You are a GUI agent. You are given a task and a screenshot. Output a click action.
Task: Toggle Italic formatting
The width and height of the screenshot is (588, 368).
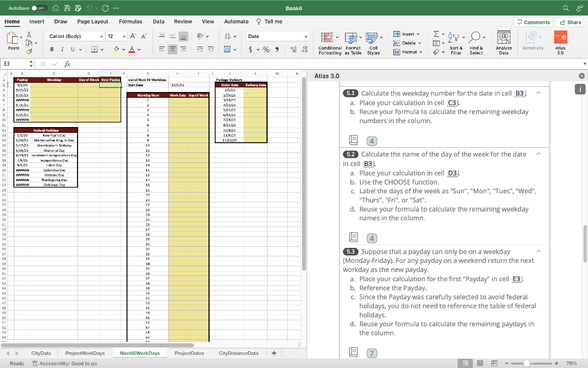point(62,49)
